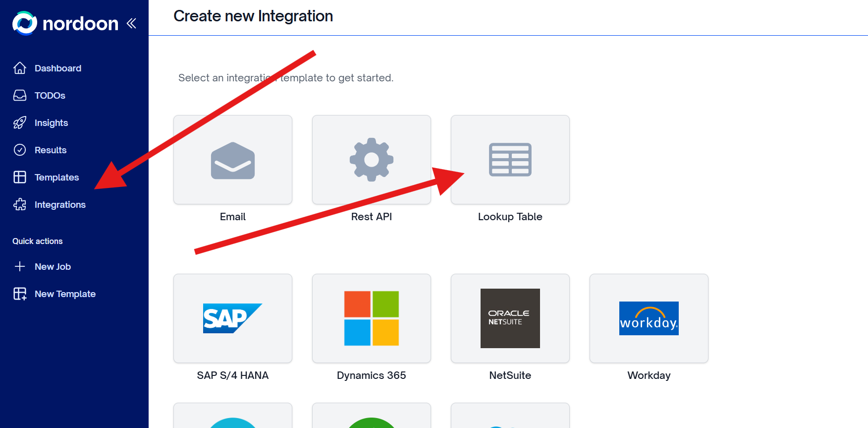This screenshot has height=428, width=868.
Task: Select the Email template envelope icon
Action: point(232,160)
